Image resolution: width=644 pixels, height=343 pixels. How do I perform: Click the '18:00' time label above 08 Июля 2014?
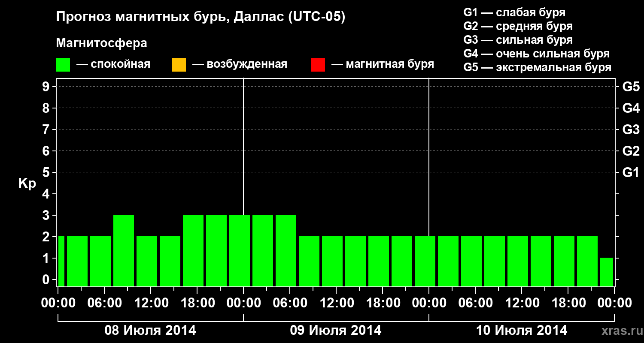[197, 303]
